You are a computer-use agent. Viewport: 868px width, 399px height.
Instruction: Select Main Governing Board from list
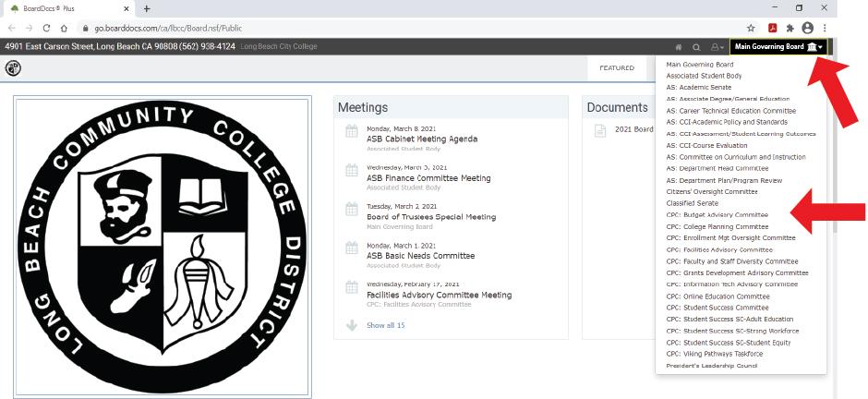(x=700, y=65)
